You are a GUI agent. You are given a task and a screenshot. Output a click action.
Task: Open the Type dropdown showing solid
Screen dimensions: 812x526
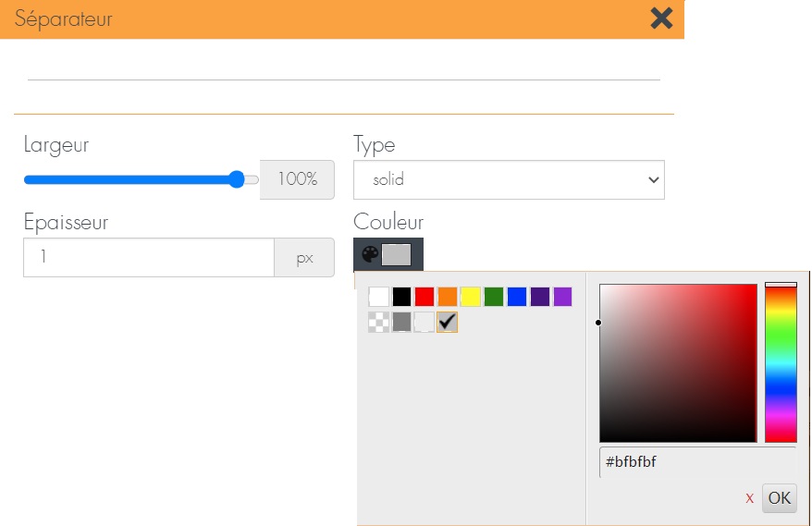509,179
